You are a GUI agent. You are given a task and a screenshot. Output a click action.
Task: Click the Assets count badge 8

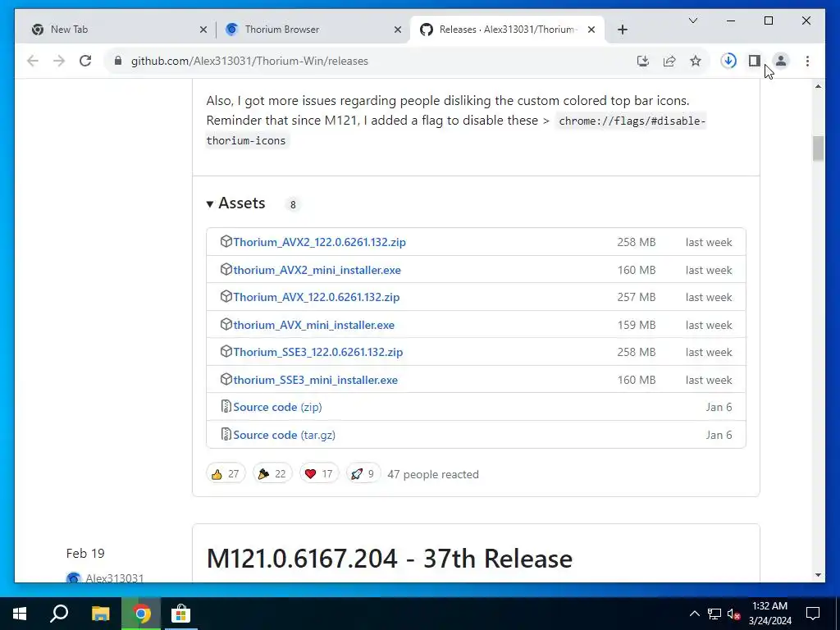pyautogui.click(x=293, y=204)
